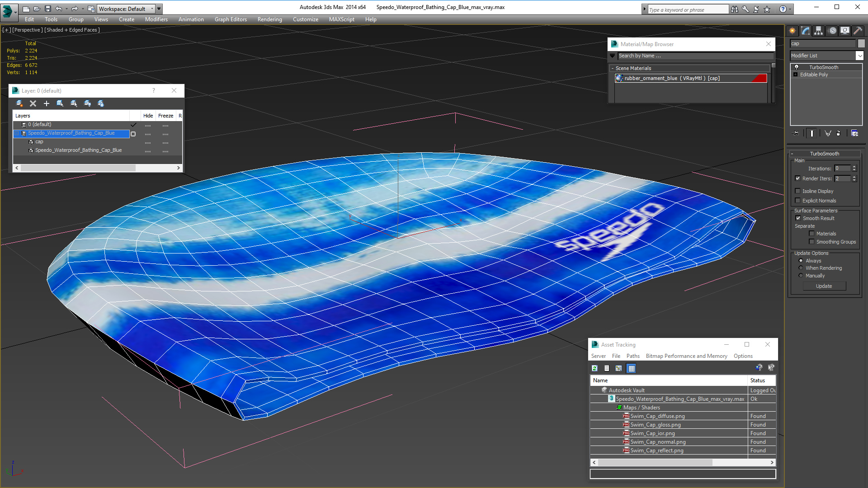This screenshot has height=488, width=868.
Task: Open the undo history dropdown arrow
Action: [66, 9]
